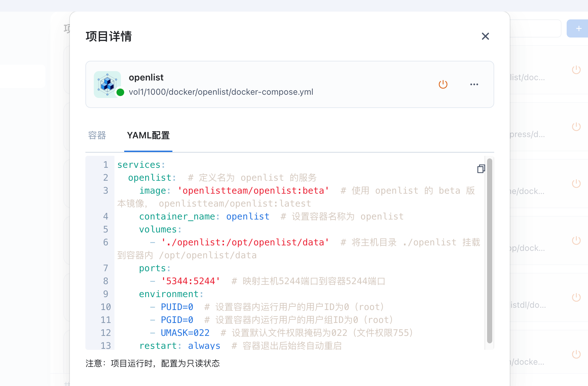The image size is (588, 386).
Task: Click the search field behind the dialog
Action: pos(535,28)
